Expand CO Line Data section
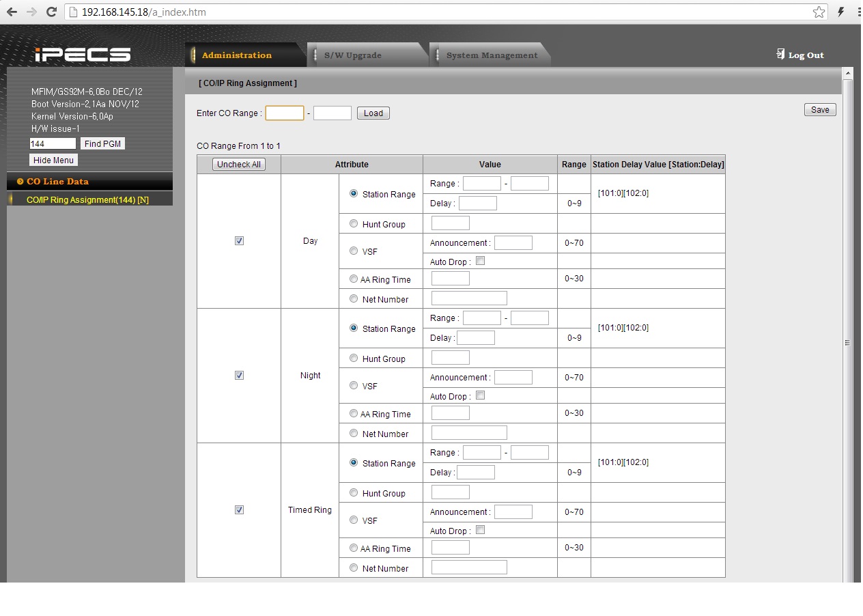The width and height of the screenshot is (863, 616). click(57, 182)
